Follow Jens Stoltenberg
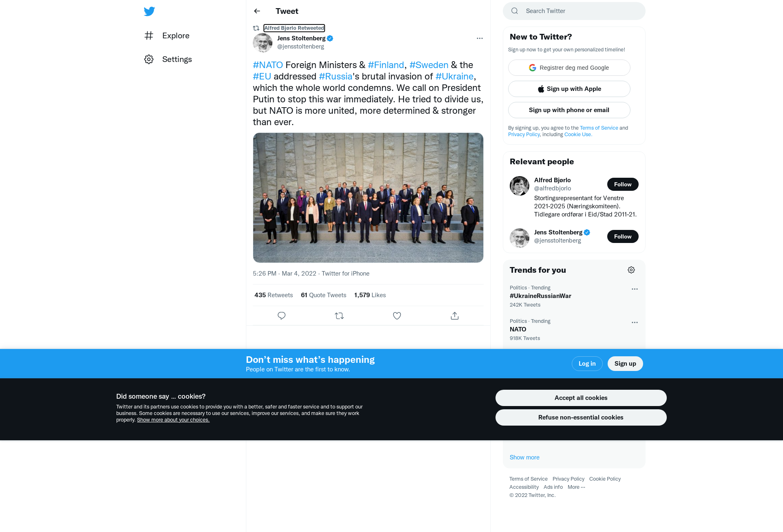 [x=623, y=236]
